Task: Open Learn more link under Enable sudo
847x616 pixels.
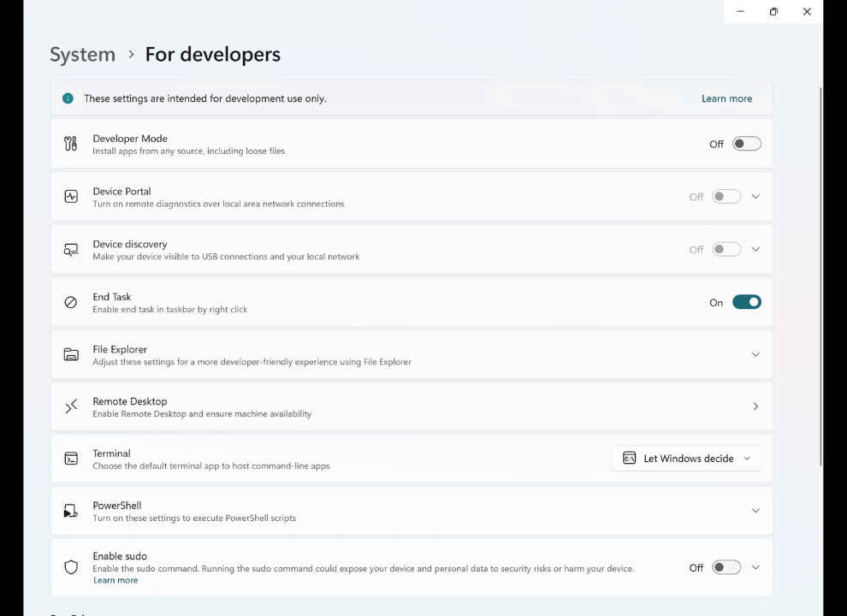Action: tap(115, 580)
